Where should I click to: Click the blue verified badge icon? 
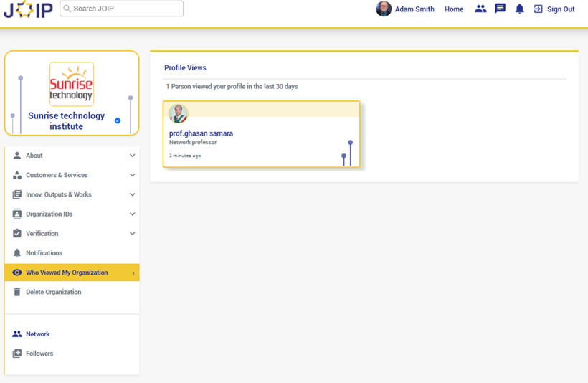[x=118, y=121]
